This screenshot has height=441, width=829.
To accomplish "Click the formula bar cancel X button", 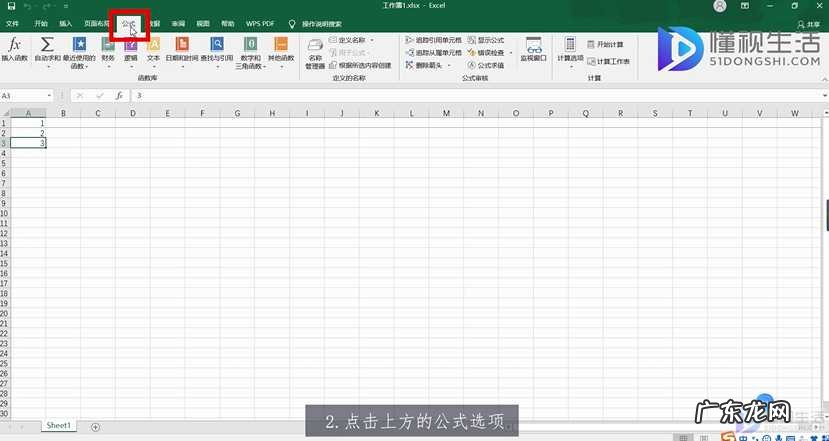I will pyautogui.click(x=79, y=96).
